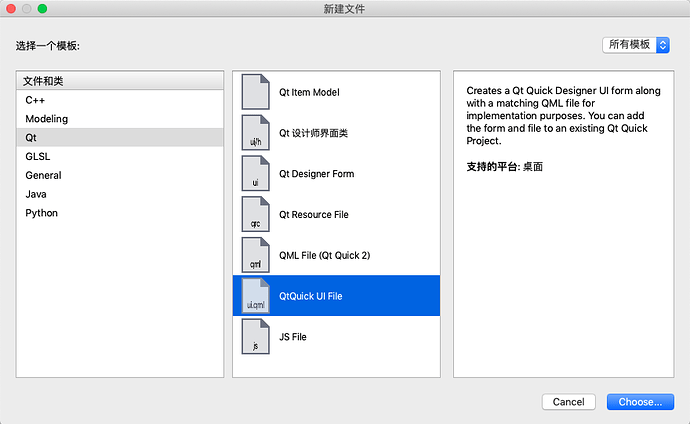Viewport: 690px width, 424px height.
Task: Choose the Modeling category
Action: [x=120, y=119]
